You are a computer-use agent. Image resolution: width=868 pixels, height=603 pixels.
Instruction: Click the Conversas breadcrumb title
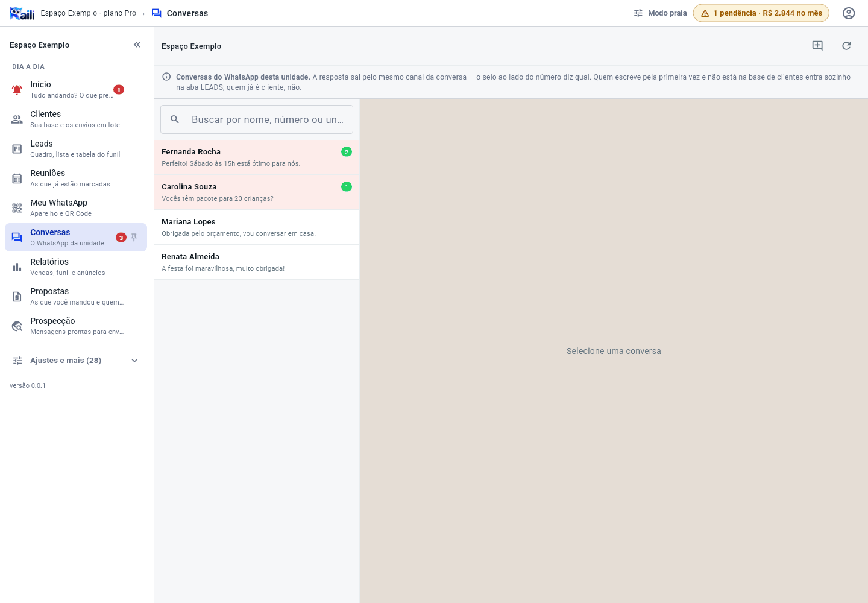coord(187,13)
